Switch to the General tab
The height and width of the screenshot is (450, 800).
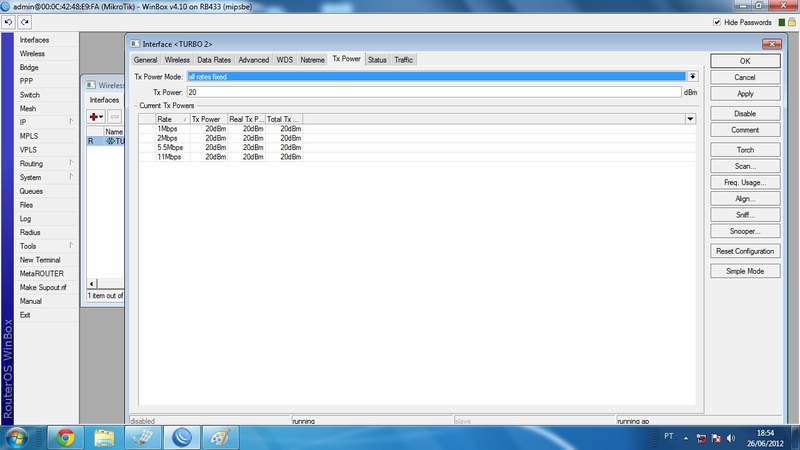(x=145, y=60)
